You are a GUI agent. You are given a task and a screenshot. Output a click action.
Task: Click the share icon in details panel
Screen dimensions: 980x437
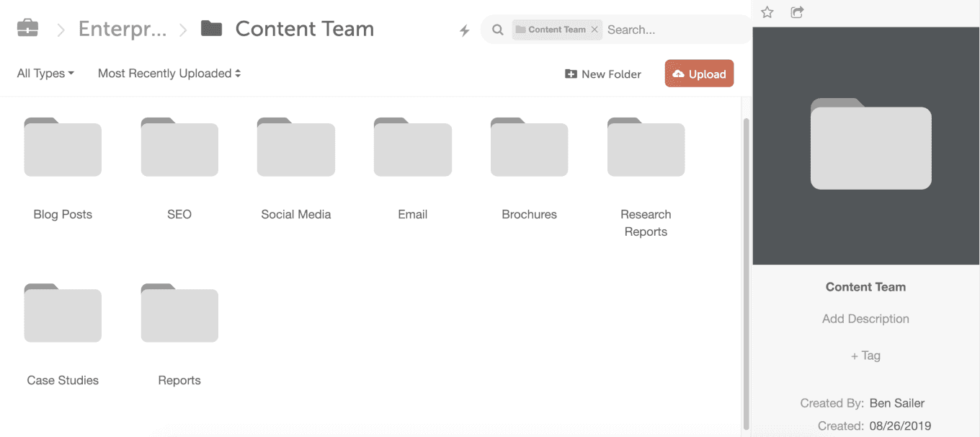[x=797, y=12]
